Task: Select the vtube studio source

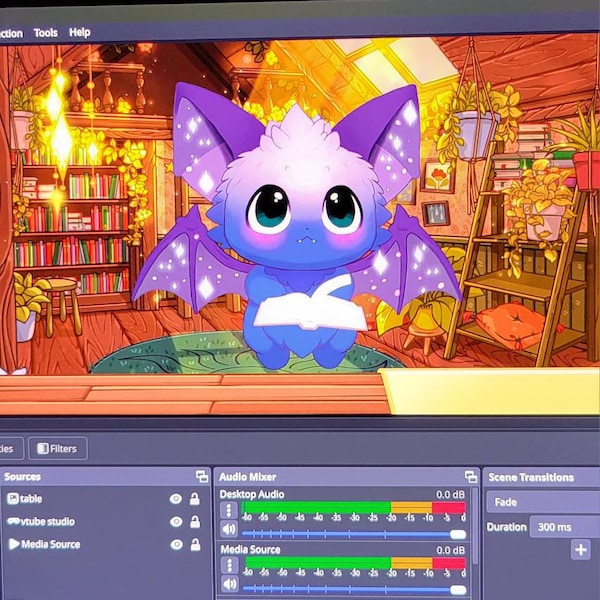Action: pyautogui.click(x=105, y=522)
